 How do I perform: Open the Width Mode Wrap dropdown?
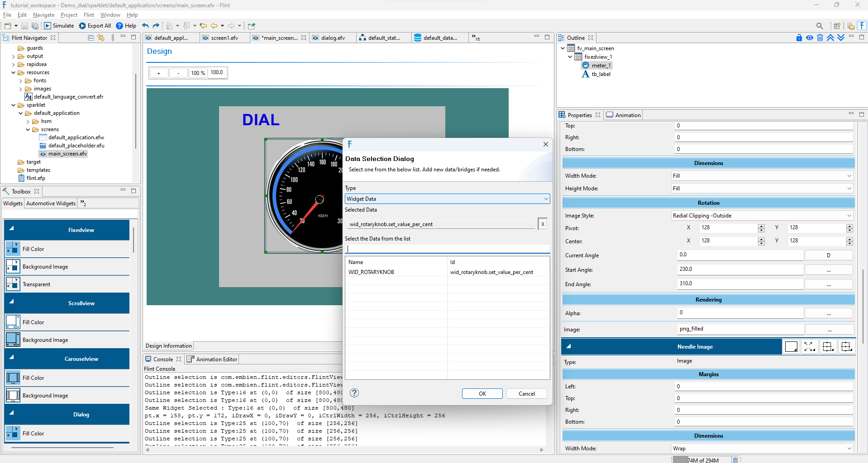pos(762,449)
